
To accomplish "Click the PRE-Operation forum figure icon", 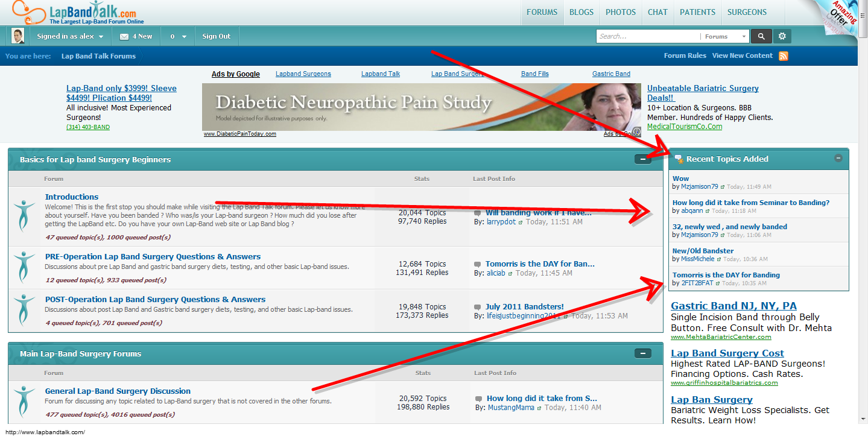I will pos(25,267).
